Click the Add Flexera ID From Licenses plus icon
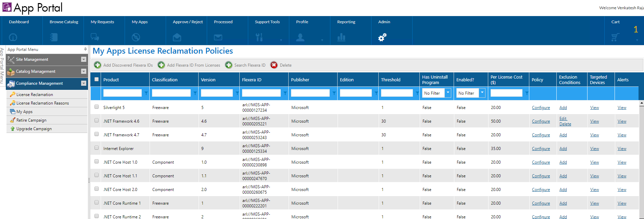The height and width of the screenshot is (219, 644). click(x=161, y=65)
